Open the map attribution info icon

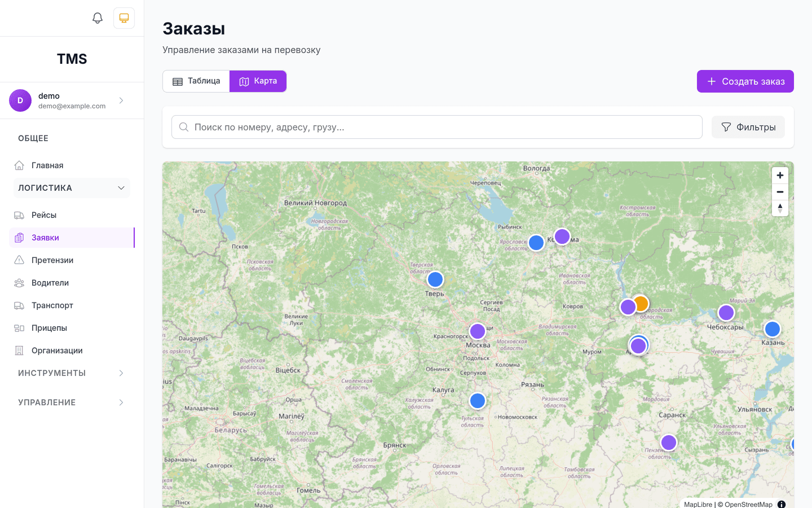(782, 504)
